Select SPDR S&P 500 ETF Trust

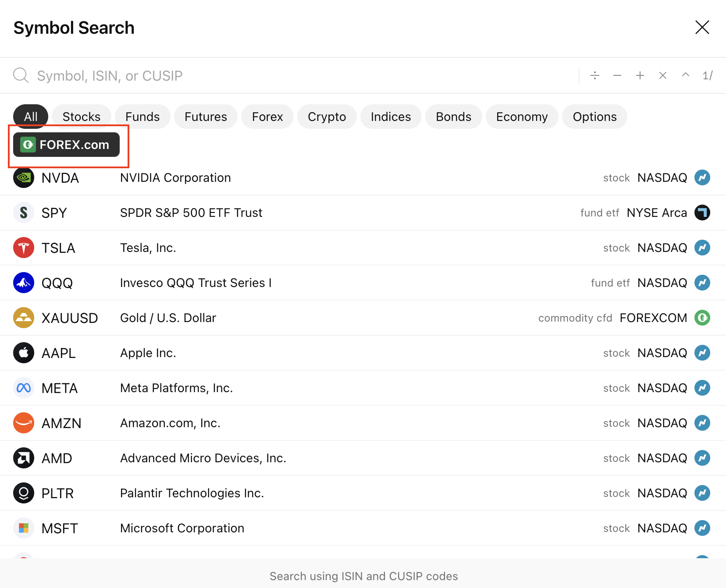coord(191,213)
